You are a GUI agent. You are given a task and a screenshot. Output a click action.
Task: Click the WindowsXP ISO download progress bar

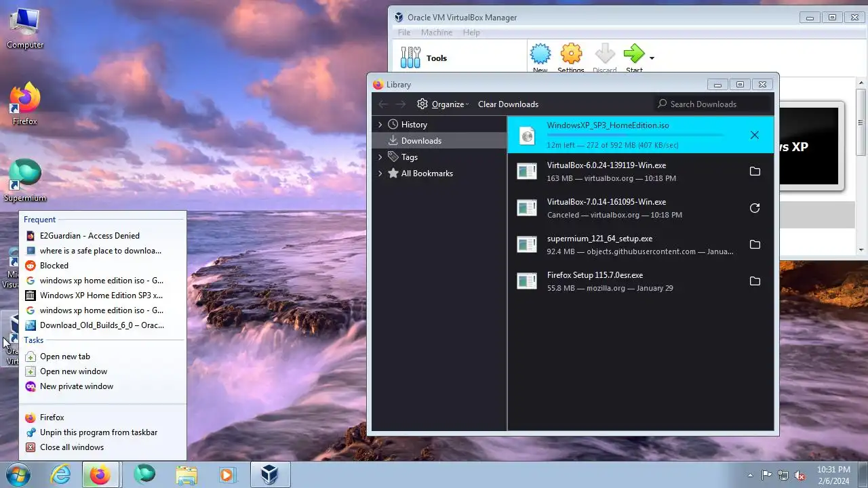635,135
